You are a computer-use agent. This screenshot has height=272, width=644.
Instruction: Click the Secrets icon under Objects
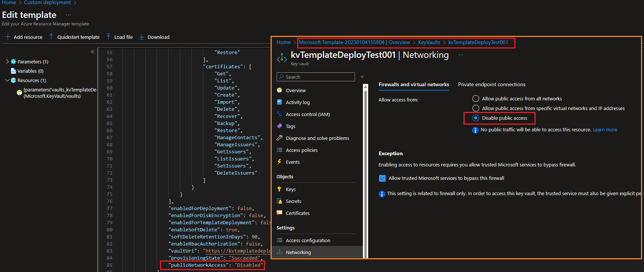[x=279, y=201]
